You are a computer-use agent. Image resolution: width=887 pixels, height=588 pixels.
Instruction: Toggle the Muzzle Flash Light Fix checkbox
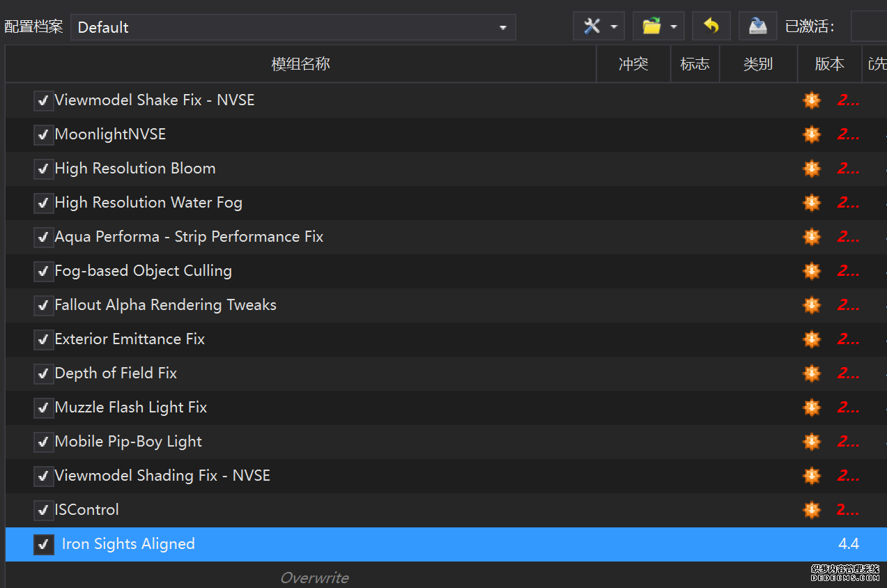pos(43,408)
